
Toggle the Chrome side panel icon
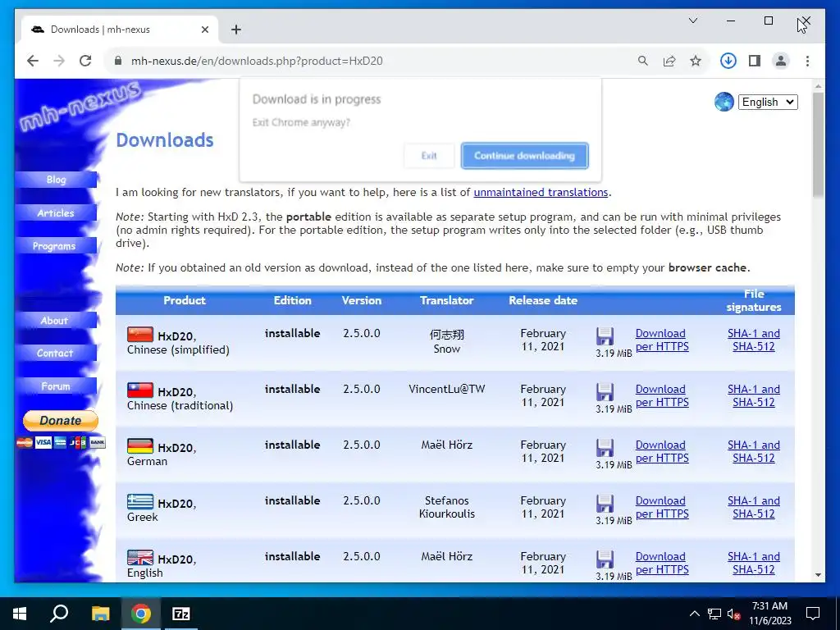click(755, 61)
